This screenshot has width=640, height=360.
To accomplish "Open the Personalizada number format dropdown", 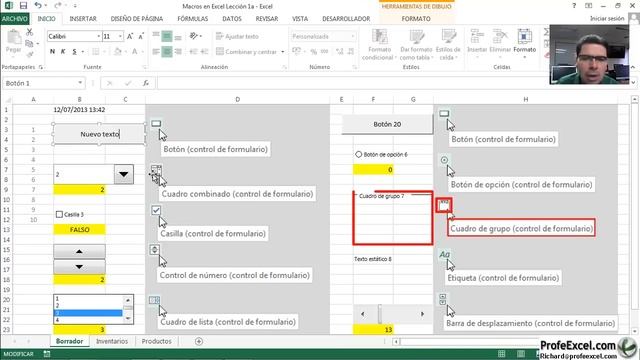I will [x=353, y=36].
